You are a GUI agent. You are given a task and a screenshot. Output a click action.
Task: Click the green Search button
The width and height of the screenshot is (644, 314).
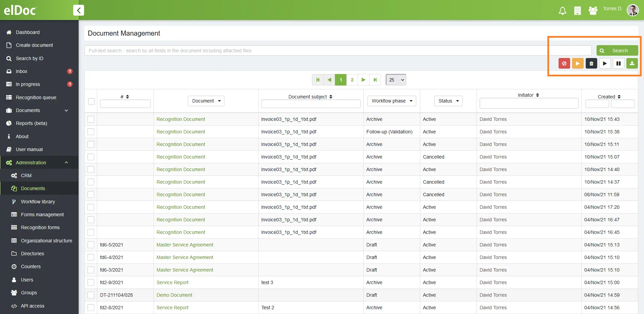(x=617, y=51)
